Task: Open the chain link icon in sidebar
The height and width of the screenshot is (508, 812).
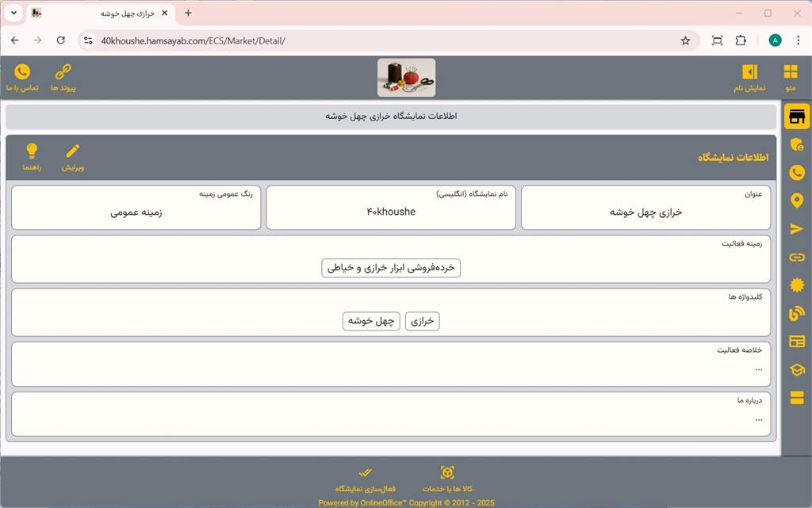Action: point(797,257)
